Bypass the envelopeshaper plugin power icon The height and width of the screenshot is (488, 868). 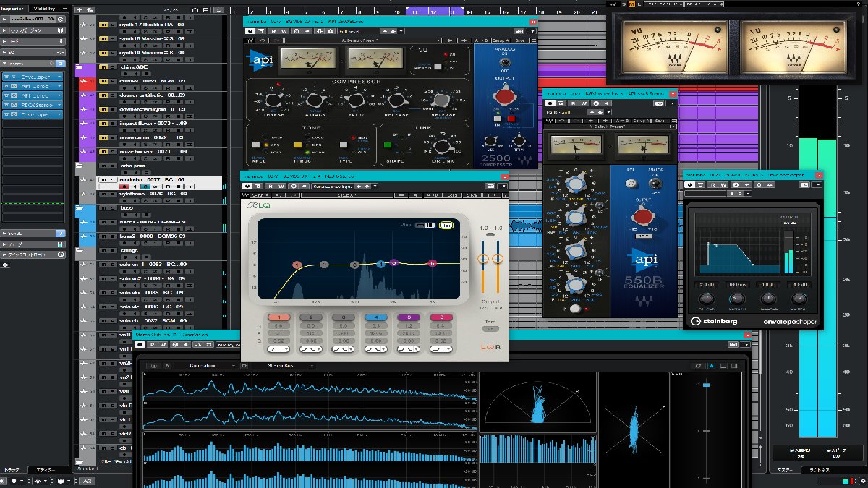click(x=690, y=184)
